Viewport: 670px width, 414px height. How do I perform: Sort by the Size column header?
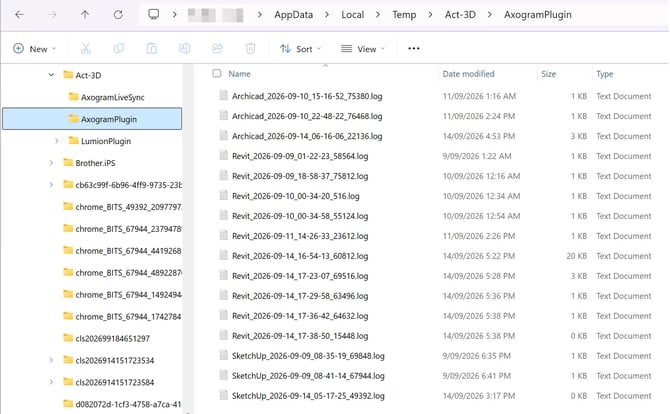tap(549, 74)
